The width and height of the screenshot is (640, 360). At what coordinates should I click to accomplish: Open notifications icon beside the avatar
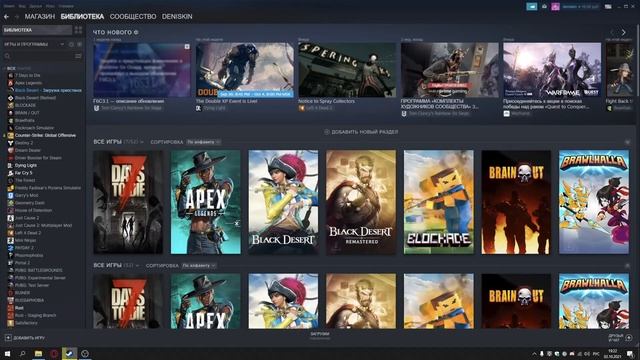pyautogui.click(x=544, y=6)
